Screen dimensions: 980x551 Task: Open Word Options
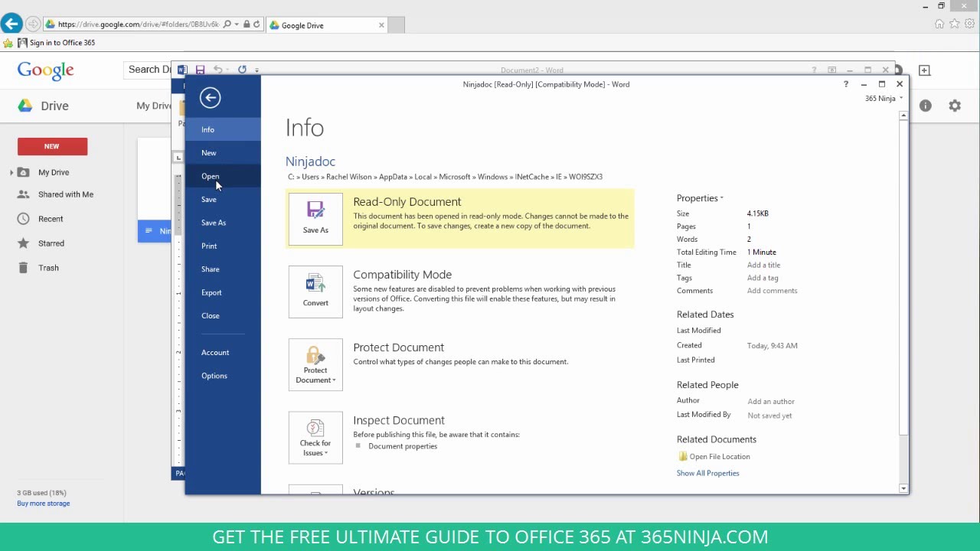coord(223,376)
